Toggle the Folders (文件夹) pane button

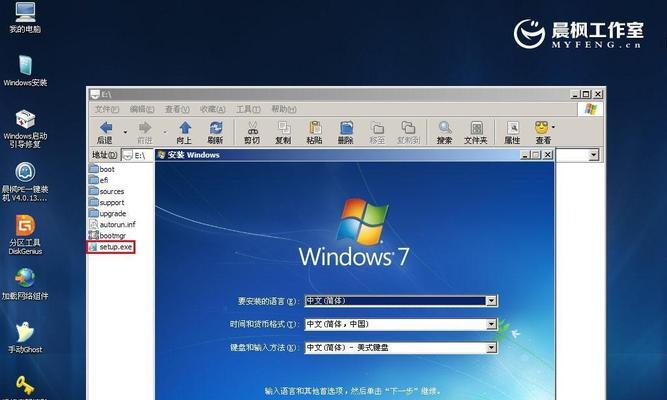coord(476,132)
